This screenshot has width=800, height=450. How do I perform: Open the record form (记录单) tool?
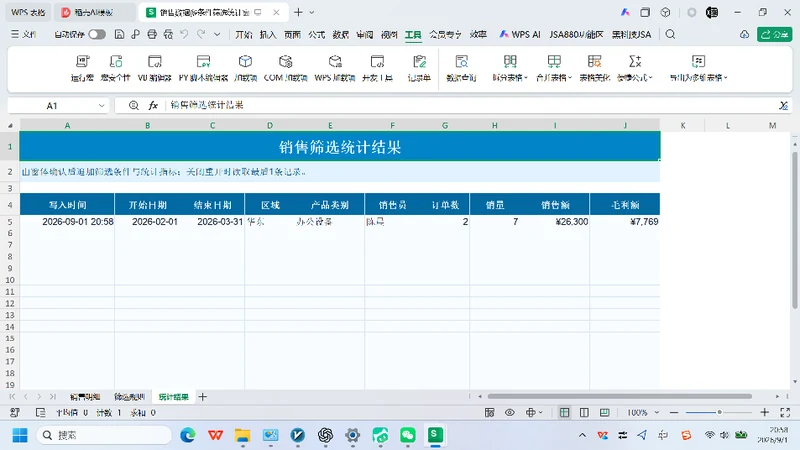coord(419,68)
